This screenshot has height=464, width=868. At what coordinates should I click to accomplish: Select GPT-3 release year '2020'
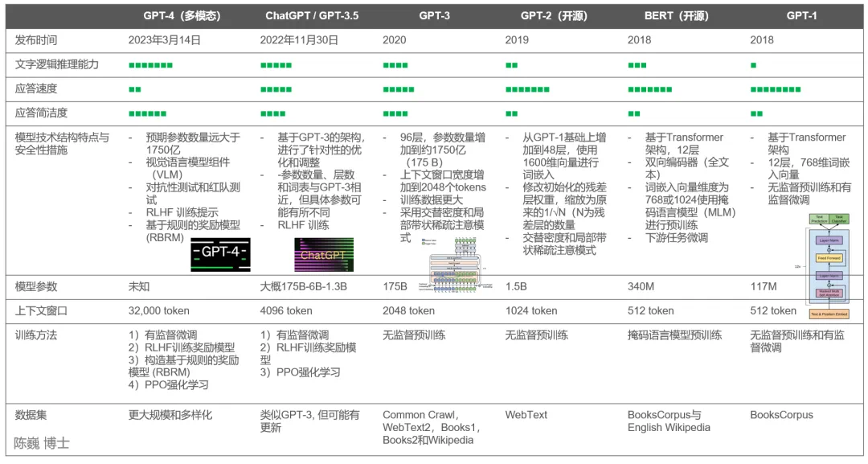[394, 40]
